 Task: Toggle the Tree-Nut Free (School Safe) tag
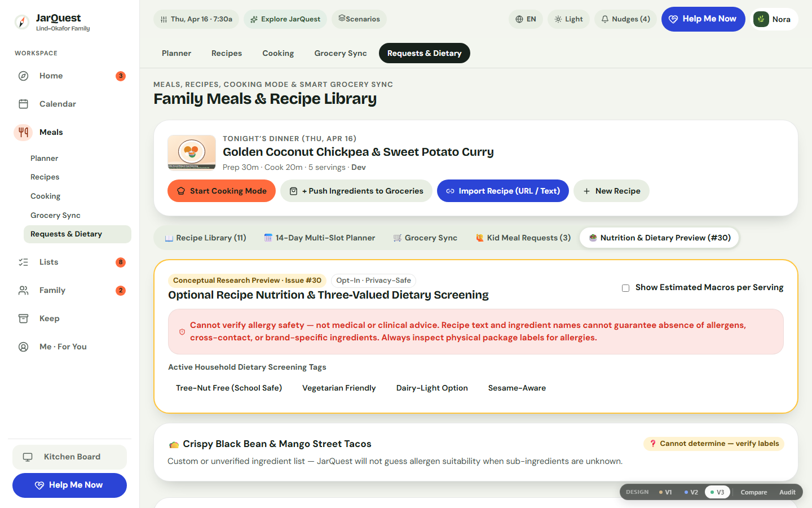229,388
